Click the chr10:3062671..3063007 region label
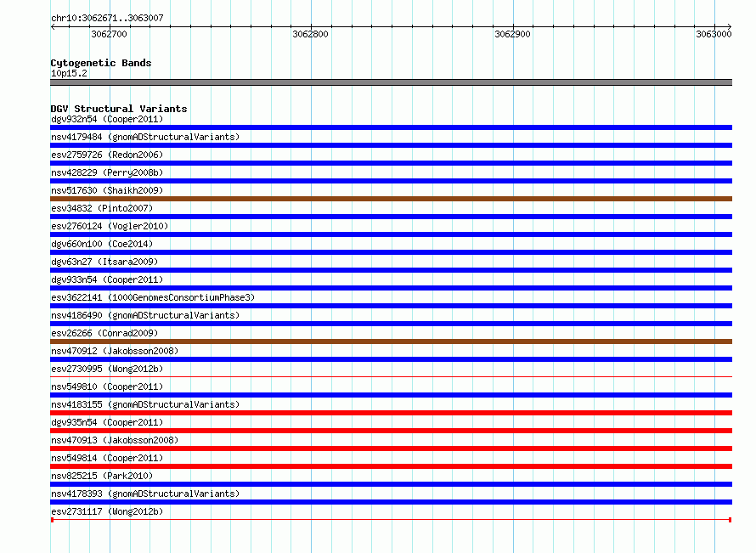The width and height of the screenshot is (756, 553). 107,18
